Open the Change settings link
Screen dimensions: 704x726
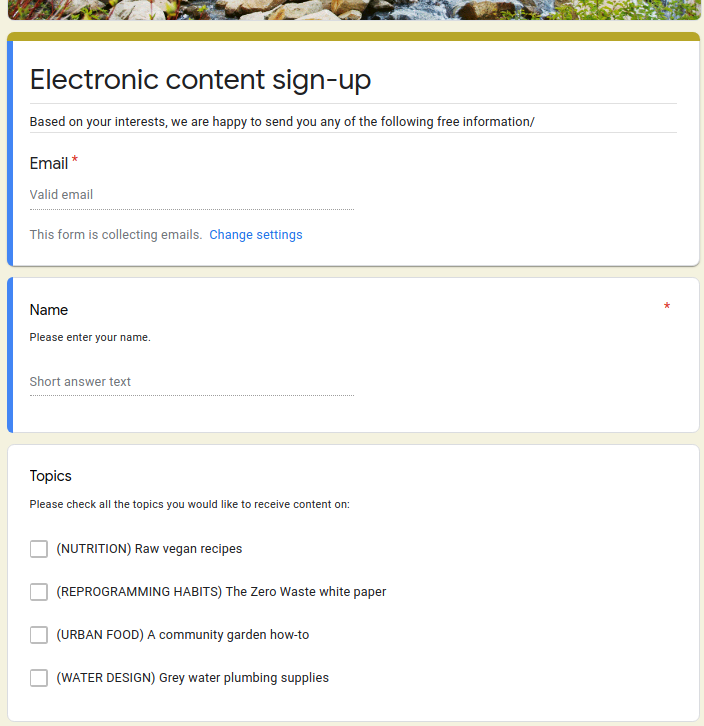[256, 235]
